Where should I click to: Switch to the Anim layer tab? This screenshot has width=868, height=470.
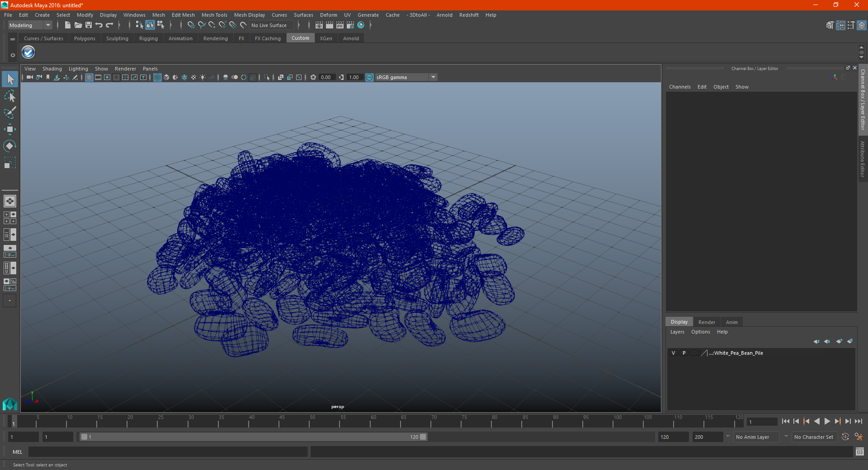click(x=731, y=322)
